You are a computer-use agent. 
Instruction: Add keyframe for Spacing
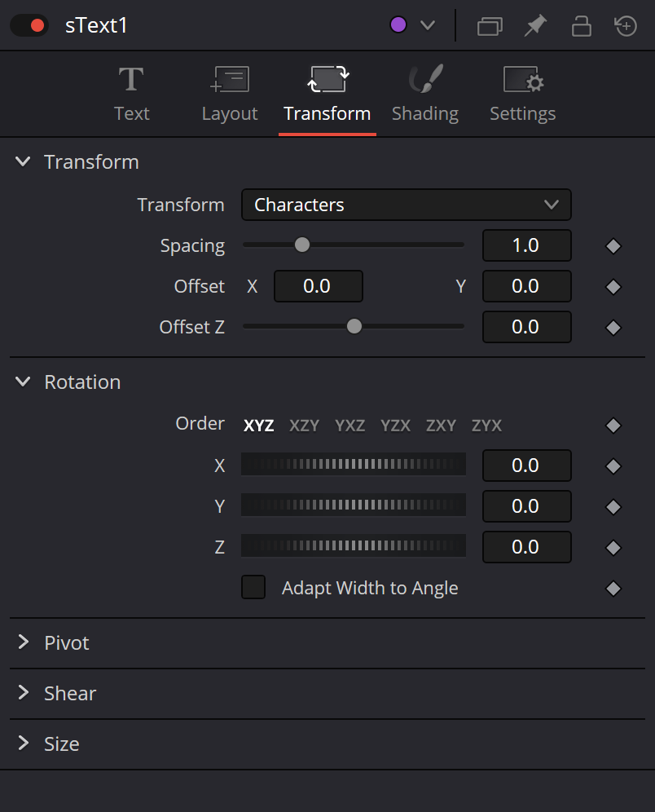pyautogui.click(x=613, y=246)
